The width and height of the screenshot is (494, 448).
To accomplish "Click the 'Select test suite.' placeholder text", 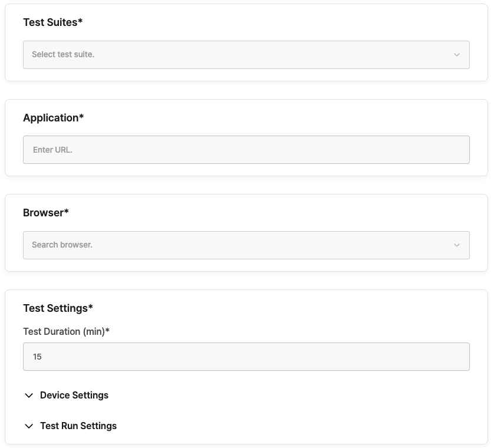I will point(63,54).
